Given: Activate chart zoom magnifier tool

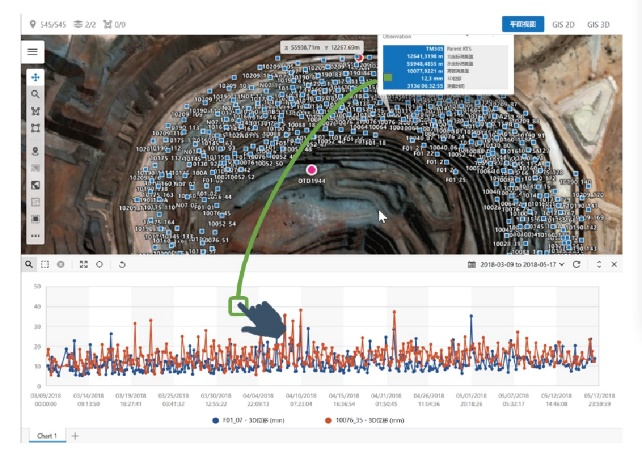Looking at the screenshot, I should pos(29,265).
